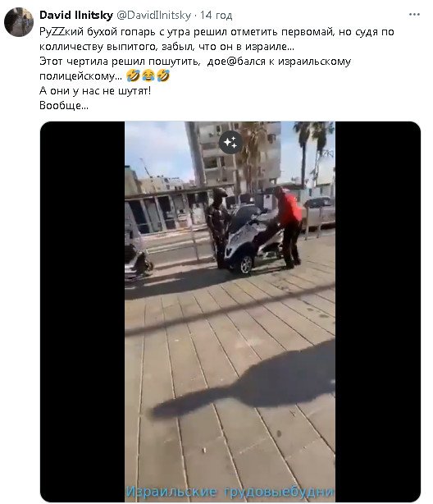Click the man in the red shirt
The image size is (433, 504).
click(288, 227)
